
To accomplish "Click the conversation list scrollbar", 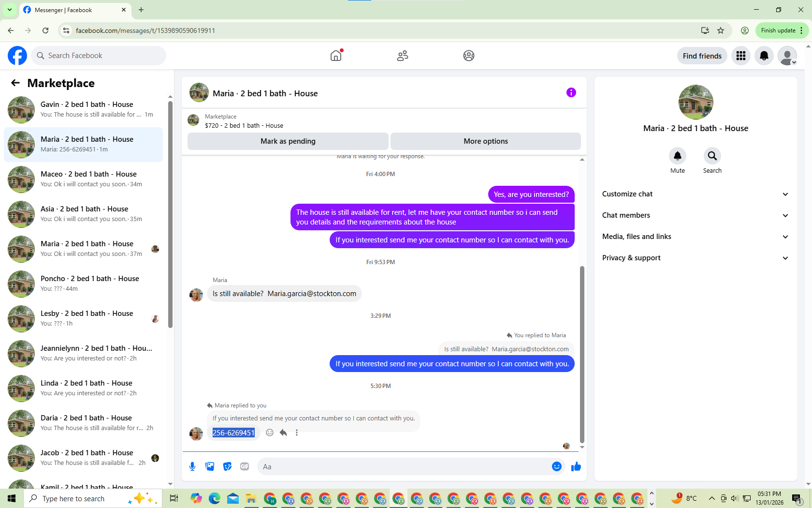I will click(170, 214).
